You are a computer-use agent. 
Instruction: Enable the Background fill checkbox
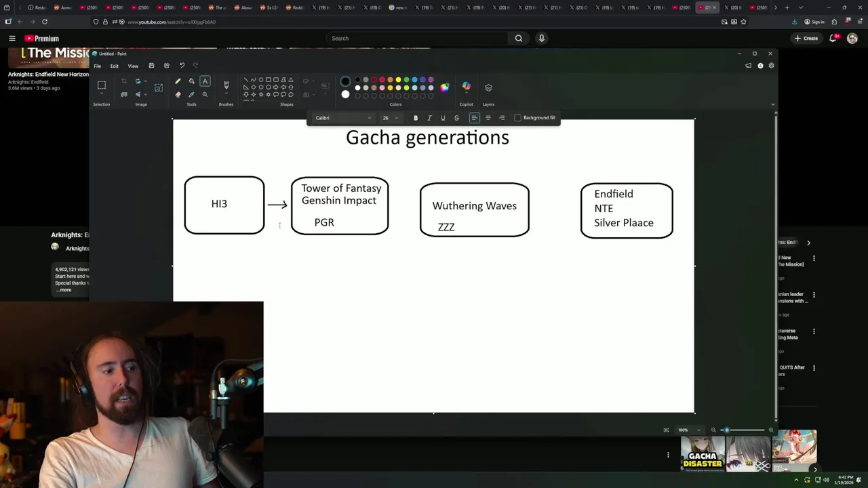[x=517, y=118]
